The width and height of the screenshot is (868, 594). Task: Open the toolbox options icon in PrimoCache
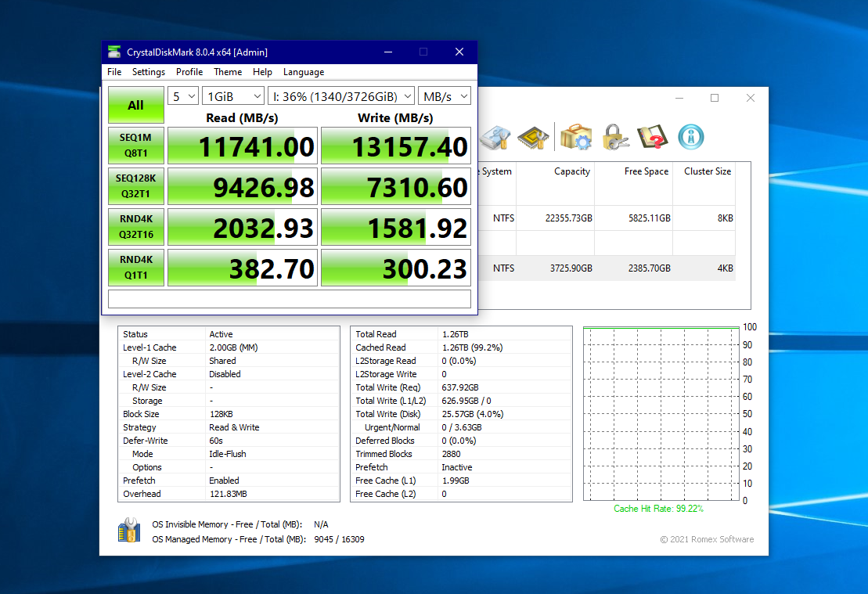point(576,137)
